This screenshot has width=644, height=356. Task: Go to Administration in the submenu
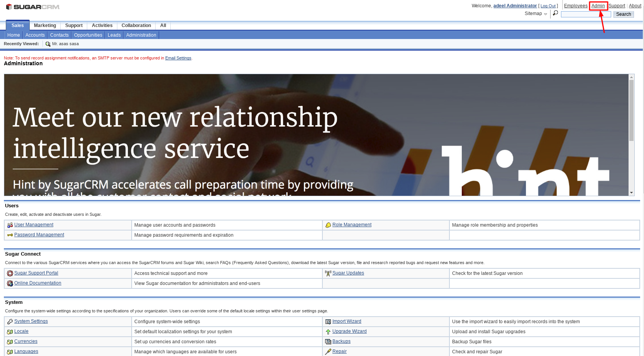click(141, 35)
